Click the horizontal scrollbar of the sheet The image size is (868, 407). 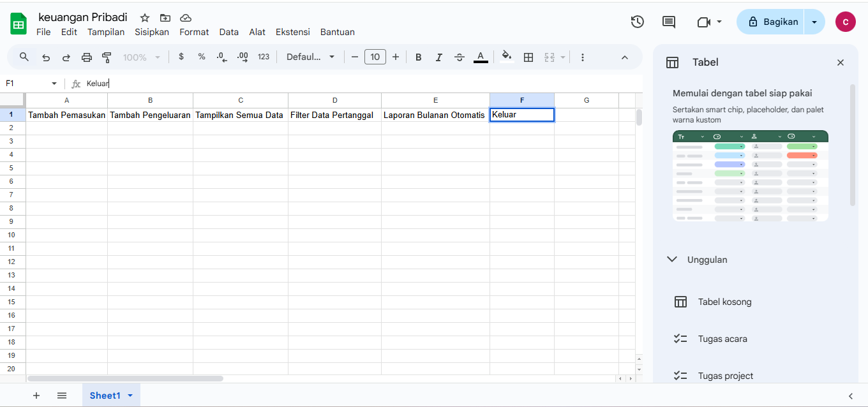coord(125,378)
